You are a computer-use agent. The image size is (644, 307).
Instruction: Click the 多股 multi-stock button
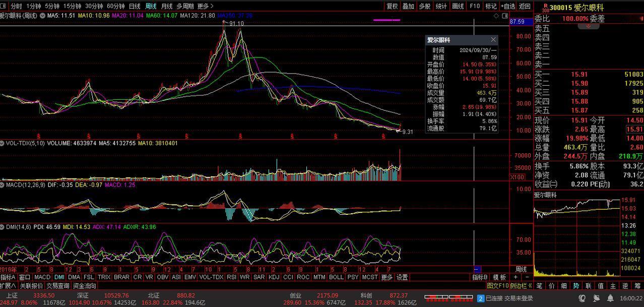coord(425,6)
